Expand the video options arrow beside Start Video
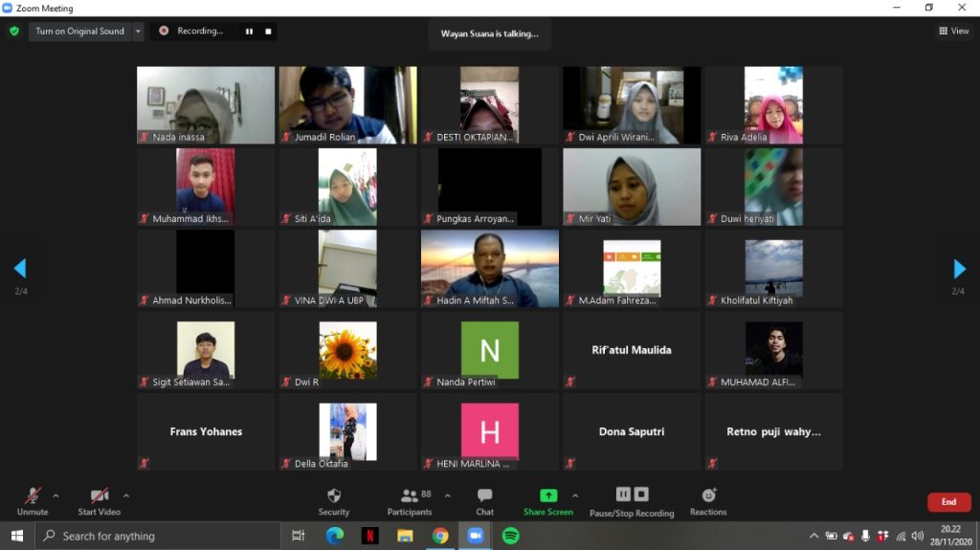The height and width of the screenshot is (550, 980). coord(126,495)
